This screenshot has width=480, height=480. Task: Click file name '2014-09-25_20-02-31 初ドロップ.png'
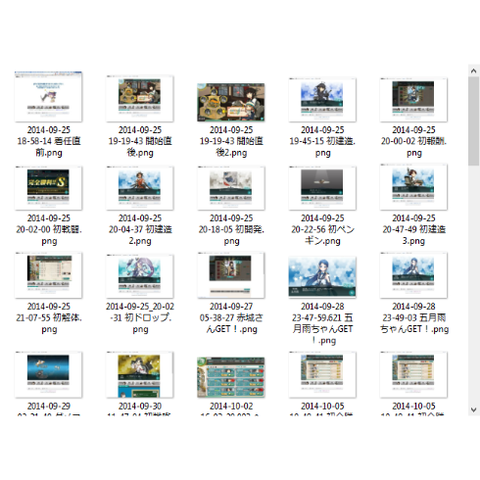coord(140,318)
